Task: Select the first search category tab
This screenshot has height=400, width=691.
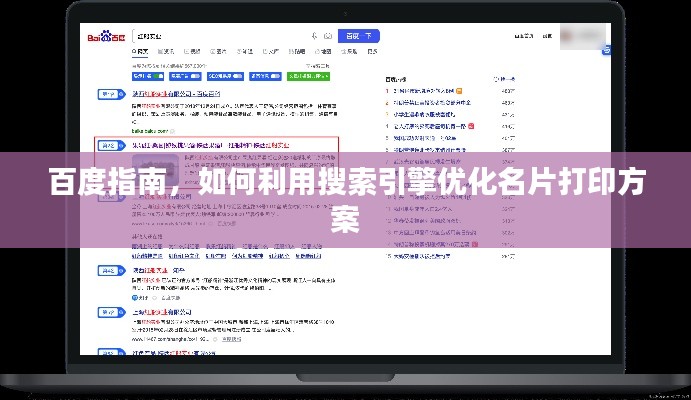Action: pyautogui.click(x=141, y=50)
